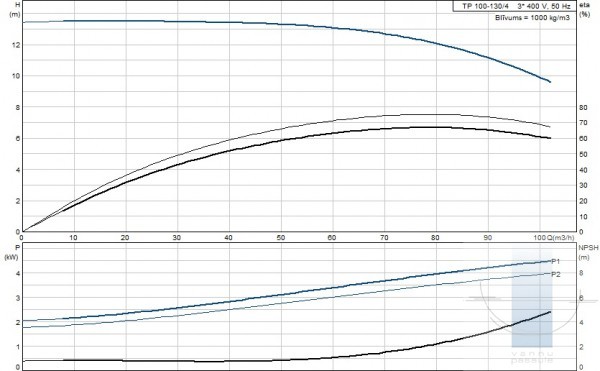Image resolution: width=600 pixels, height=371 pixels.
Task: Click the end of black NPSH curve
Action: coord(550,312)
